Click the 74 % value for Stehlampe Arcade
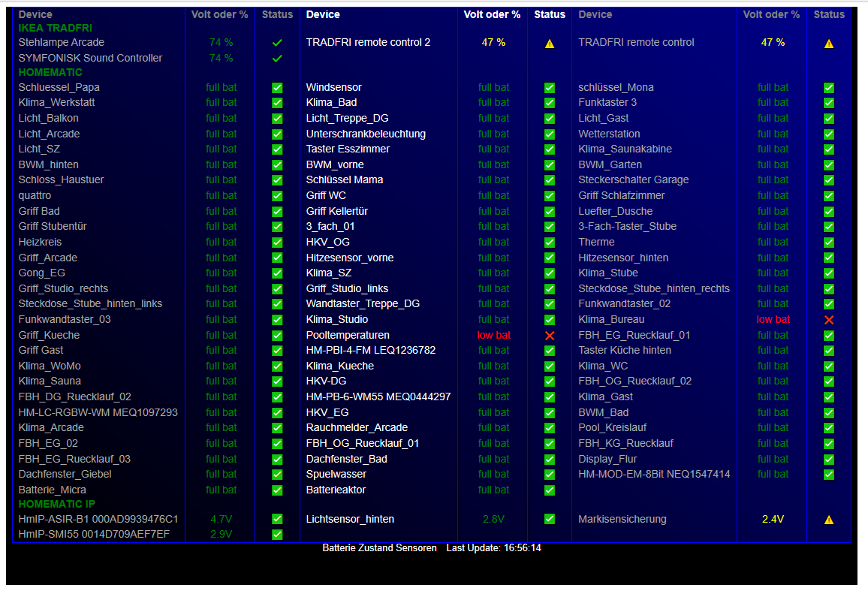 click(x=222, y=42)
